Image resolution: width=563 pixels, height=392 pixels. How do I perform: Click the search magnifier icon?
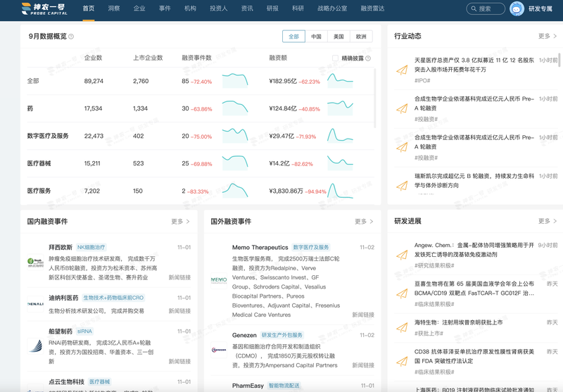[x=474, y=8]
